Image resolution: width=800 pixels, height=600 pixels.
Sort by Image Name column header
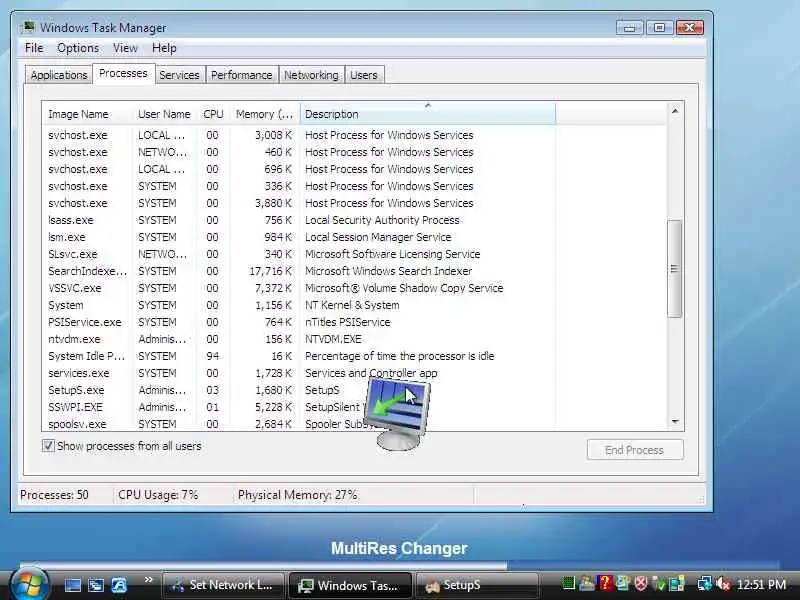coord(88,114)
